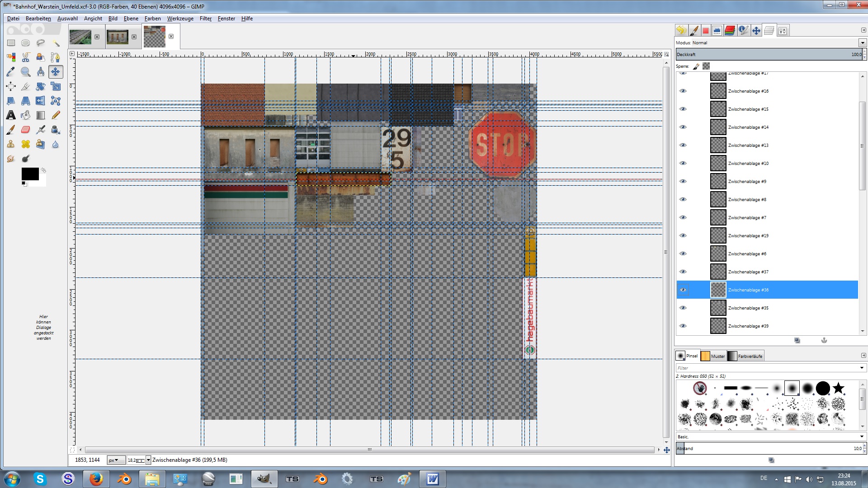Select the Paintbrush tool

coord(11,130)
